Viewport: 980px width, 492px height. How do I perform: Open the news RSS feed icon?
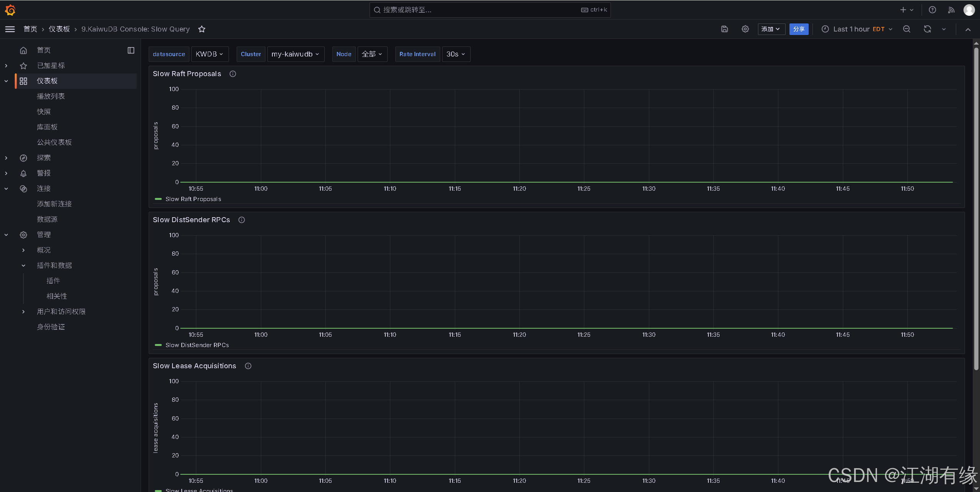951,10
